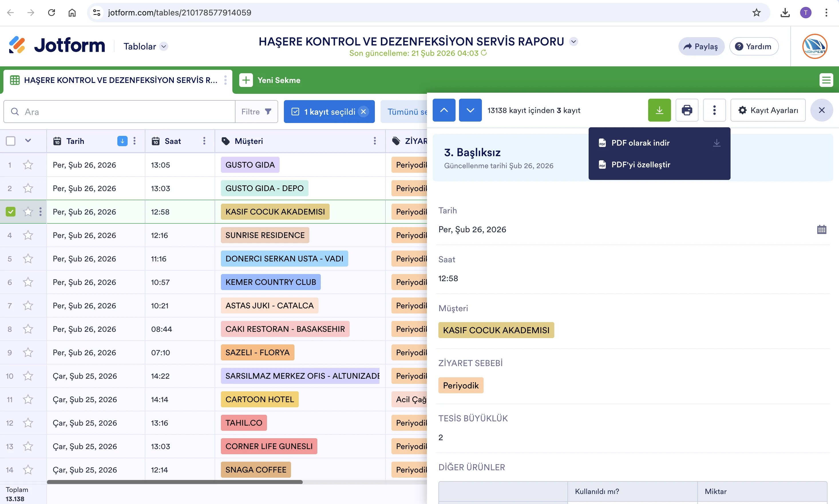Open Kayıt Ayarları settings
Screen dimensions: 839x504
[768, 110]
